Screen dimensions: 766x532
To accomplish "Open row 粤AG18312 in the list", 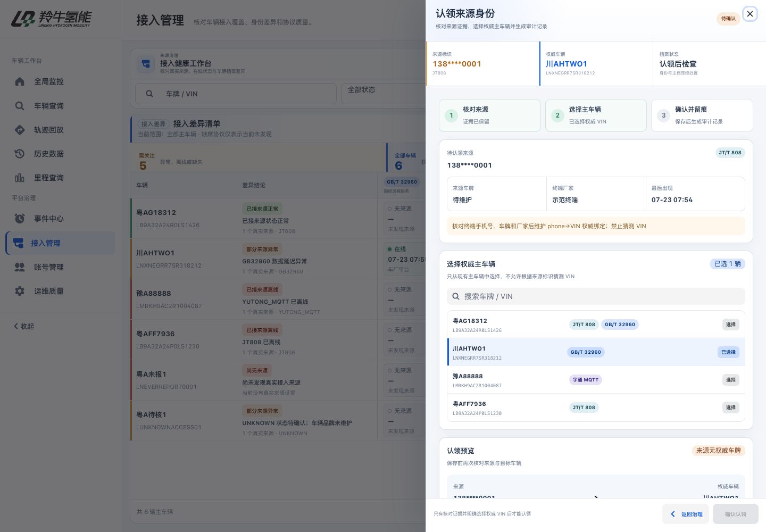I will pyautogui.click(x=278, y=219).
